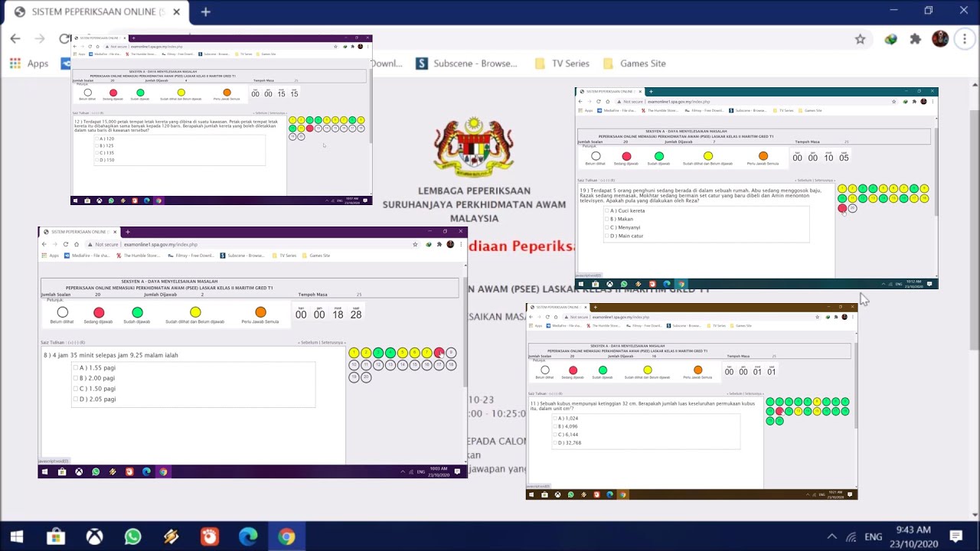Click red current-question circle in question 11 window
The width and height of the screenshot is (980, 551).
(779, 412)
